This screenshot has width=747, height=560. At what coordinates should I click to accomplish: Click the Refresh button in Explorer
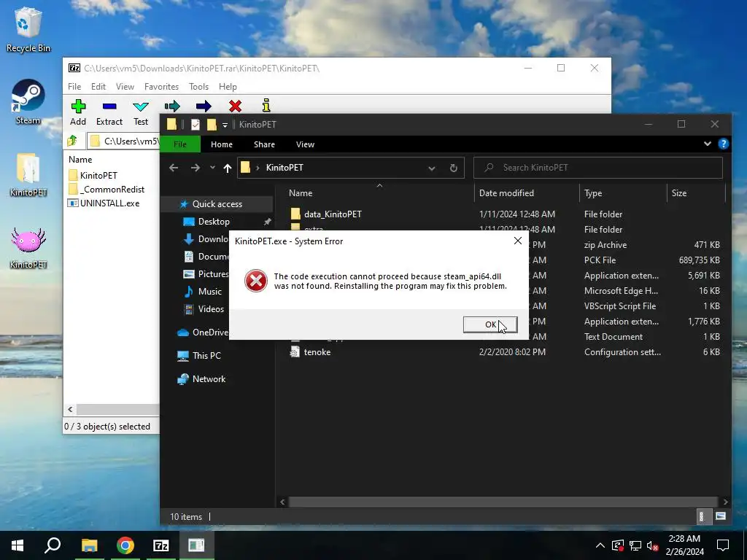pos(454,168)
